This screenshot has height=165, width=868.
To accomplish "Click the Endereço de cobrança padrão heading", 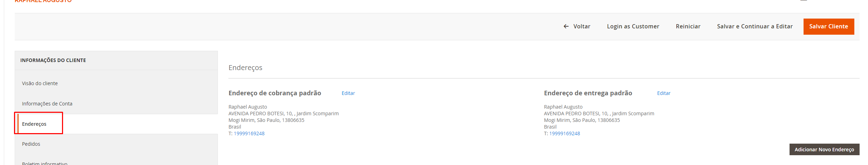I will tap(275, 93).
